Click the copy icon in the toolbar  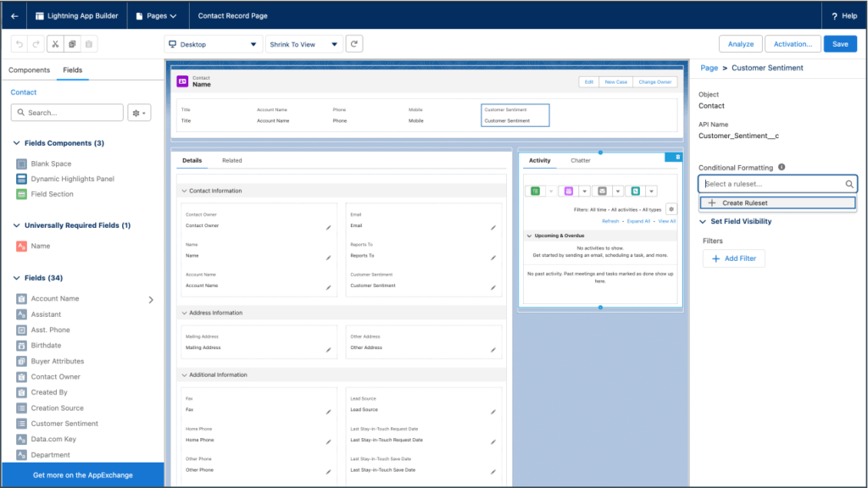[x=72, y=44]
